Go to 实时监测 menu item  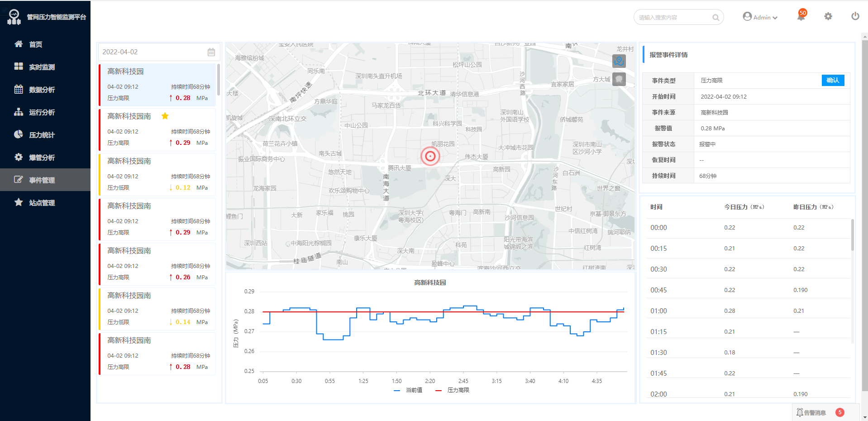click(45, 67)
